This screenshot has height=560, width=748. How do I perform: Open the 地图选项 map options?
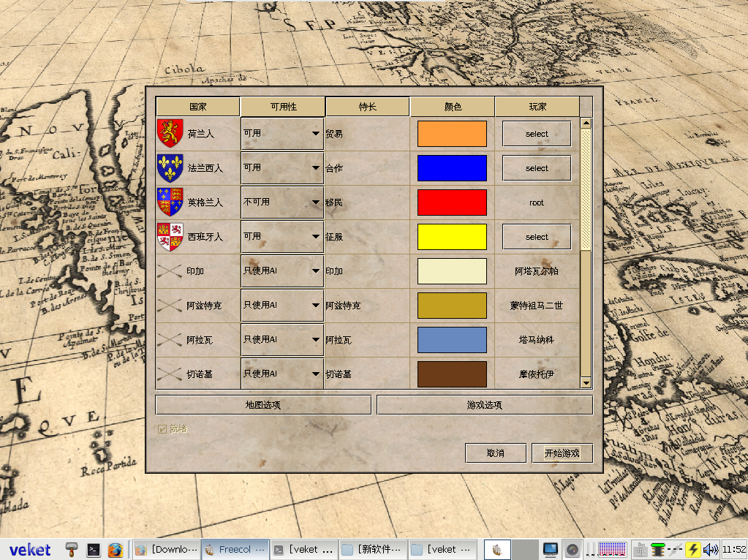(x=263, y=405)
